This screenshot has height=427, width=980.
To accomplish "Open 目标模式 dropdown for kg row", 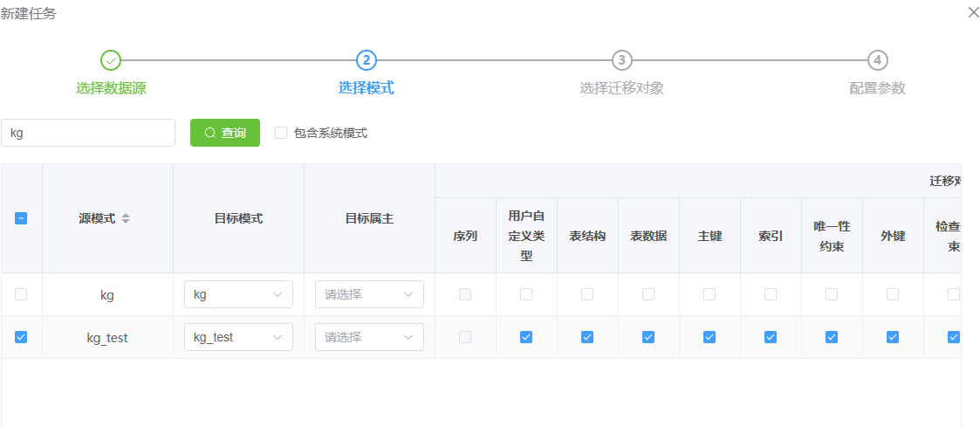I will pyautogui.click(x=238, y=294).
